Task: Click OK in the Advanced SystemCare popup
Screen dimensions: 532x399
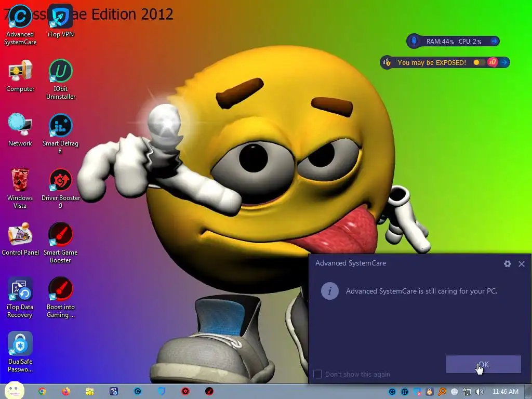Action: [x=484, y=364]
